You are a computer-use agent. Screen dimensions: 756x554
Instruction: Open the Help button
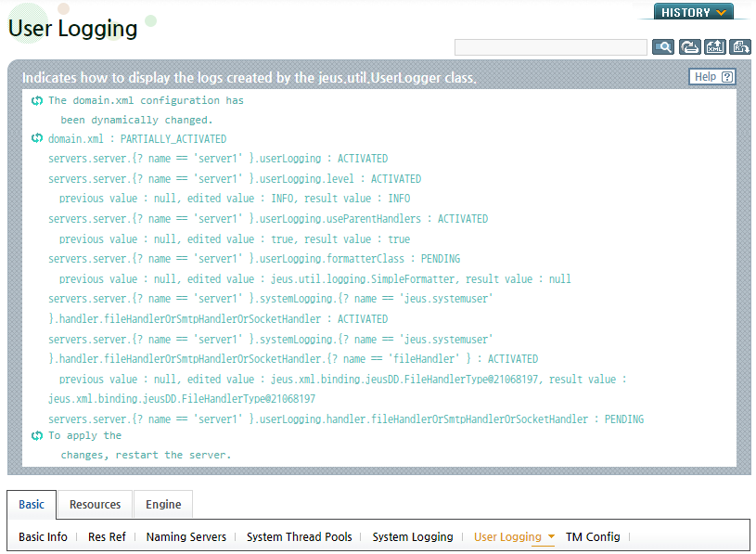712,77
